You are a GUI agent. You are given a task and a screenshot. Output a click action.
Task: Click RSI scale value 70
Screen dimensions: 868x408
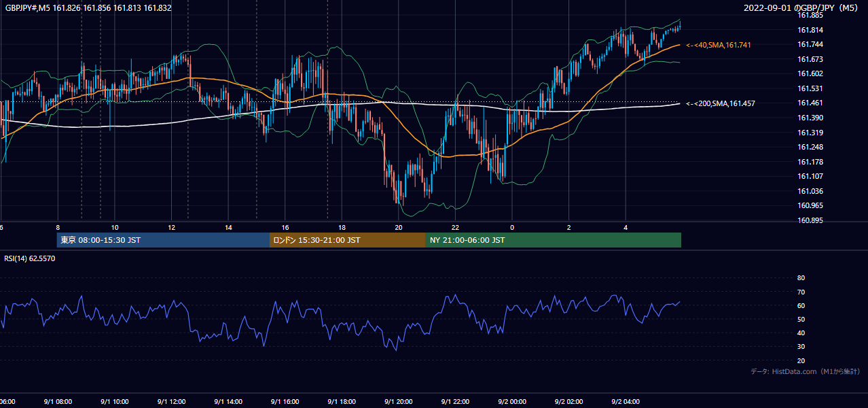pos(801,292)
